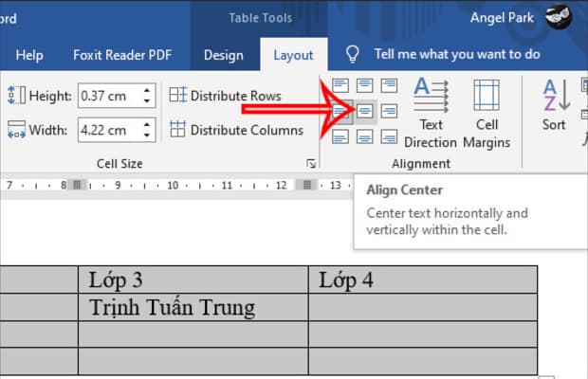Expand Cell Size dialog launcher

pos(310,164)
